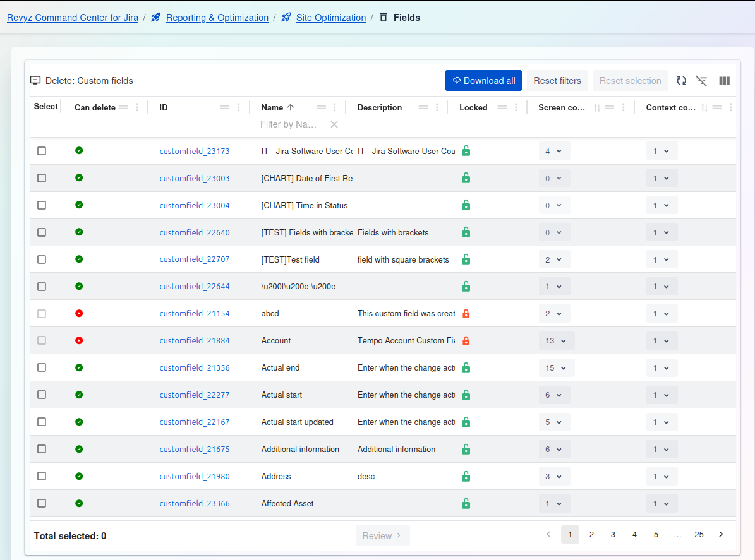The width and height of the screenshot is (755, 560).
Task: Click the Download all button
Action: tap(483, 81)
